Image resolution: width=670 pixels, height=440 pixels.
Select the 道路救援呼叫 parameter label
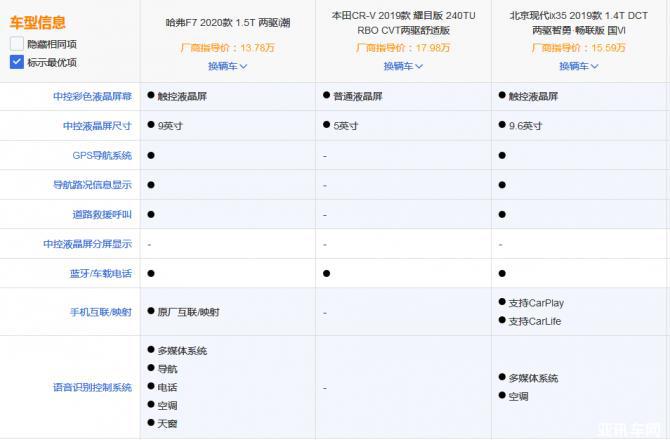(102, 215)
